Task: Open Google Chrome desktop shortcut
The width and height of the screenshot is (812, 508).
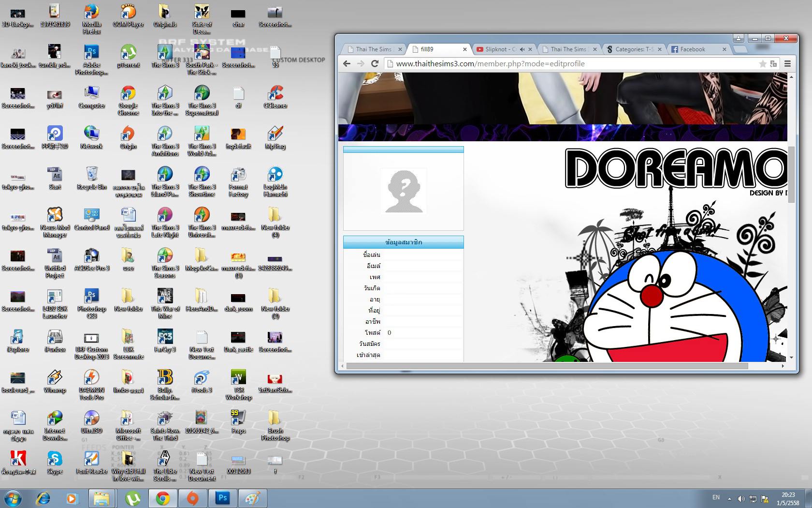Action: (x=128, y=101)
